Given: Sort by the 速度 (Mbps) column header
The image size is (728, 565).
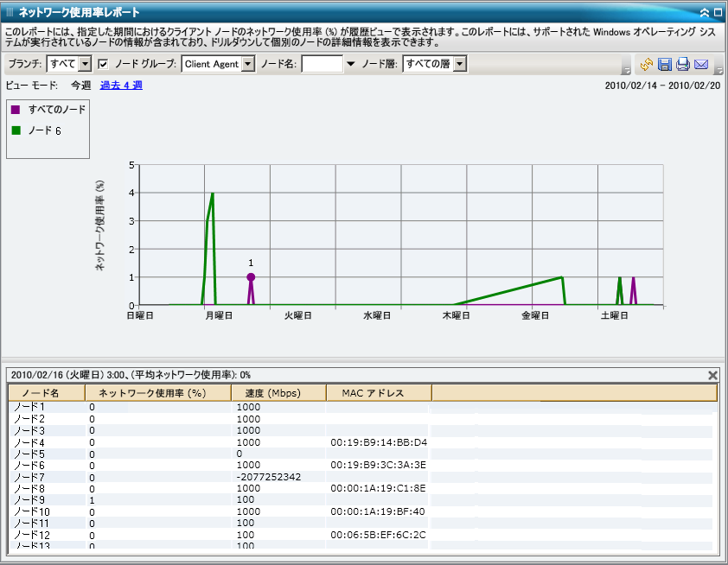Looking at the screenshot, I should tap(278, 393).
